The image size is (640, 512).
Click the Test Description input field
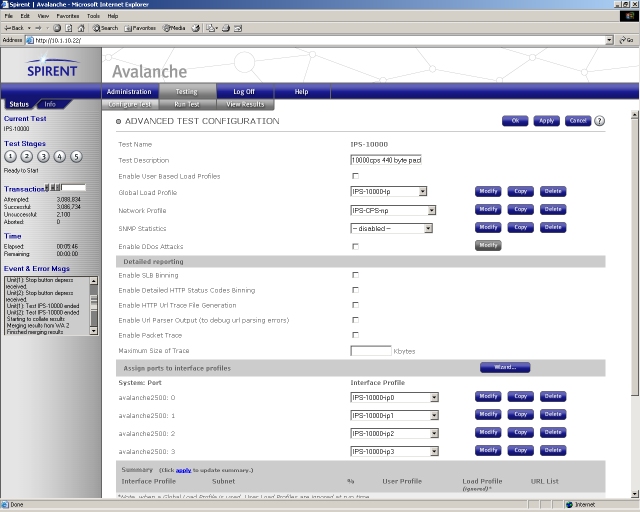tap(386, 160)
